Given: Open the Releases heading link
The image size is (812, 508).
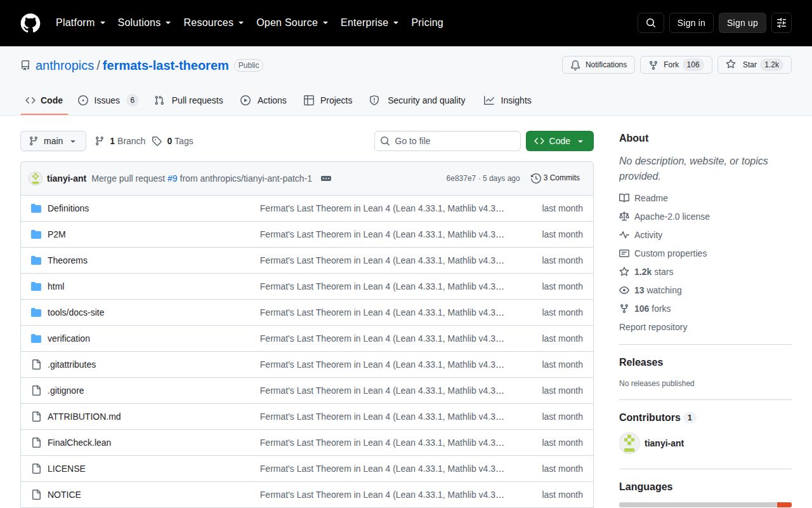Looking at the screenshot, I should [x=641, y=362].
